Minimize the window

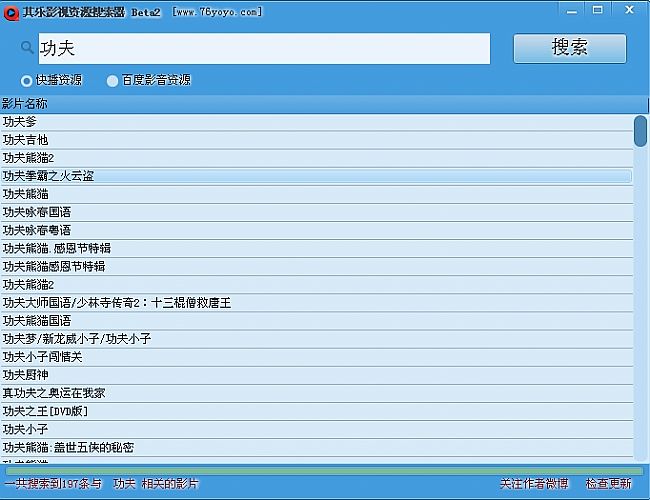click(x=572, y=10)
